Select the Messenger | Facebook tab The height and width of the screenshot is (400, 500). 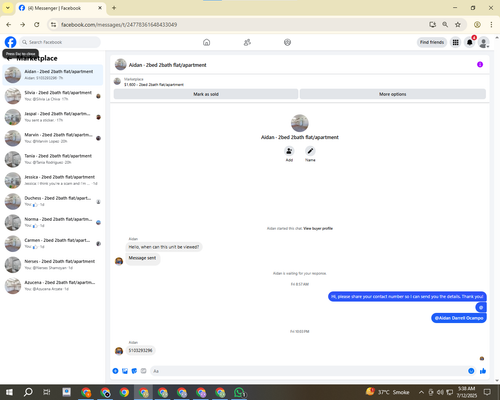pos(61,8)
